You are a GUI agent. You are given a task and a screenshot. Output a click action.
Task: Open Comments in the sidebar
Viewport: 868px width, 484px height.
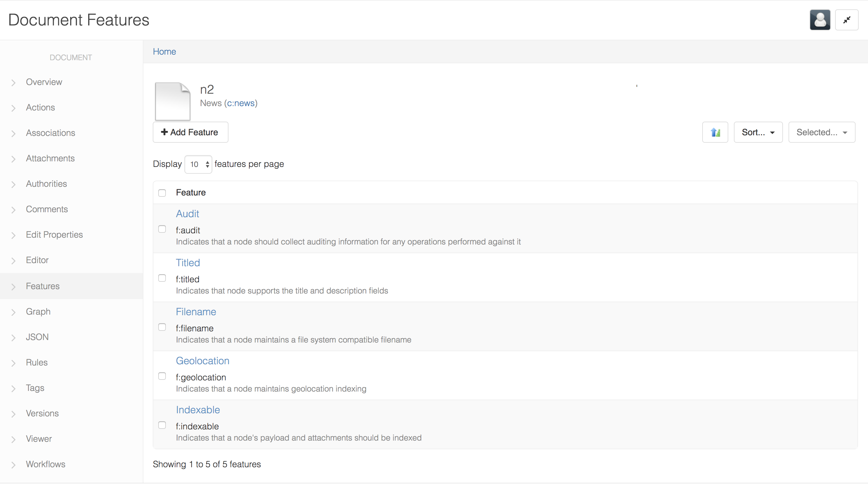point(47,209)
